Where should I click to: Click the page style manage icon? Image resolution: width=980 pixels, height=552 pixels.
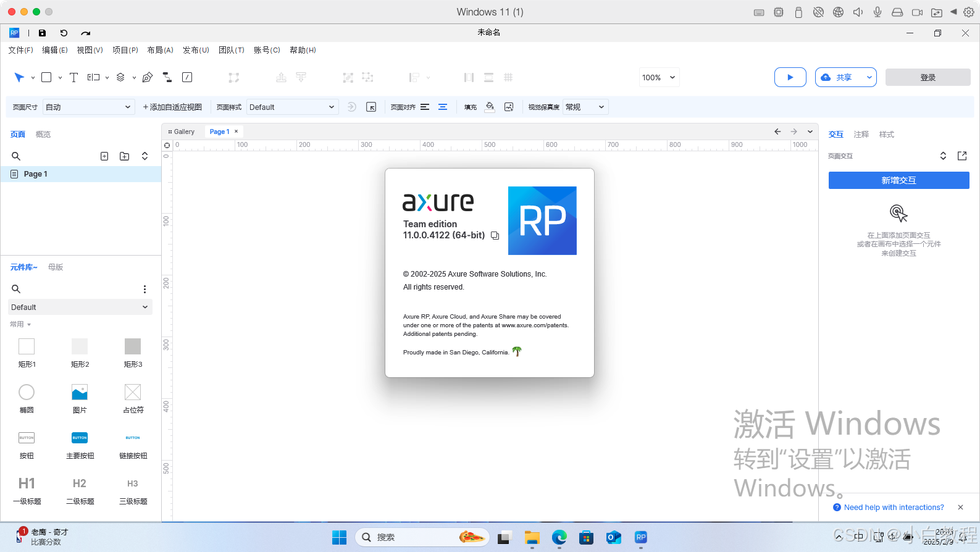pos(371,107)
